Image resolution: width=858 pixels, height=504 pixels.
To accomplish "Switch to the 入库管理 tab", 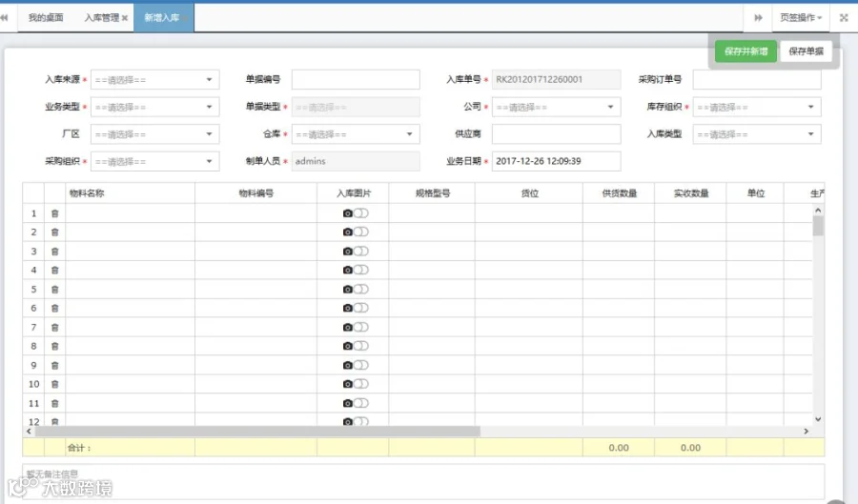I will [101, 17].
